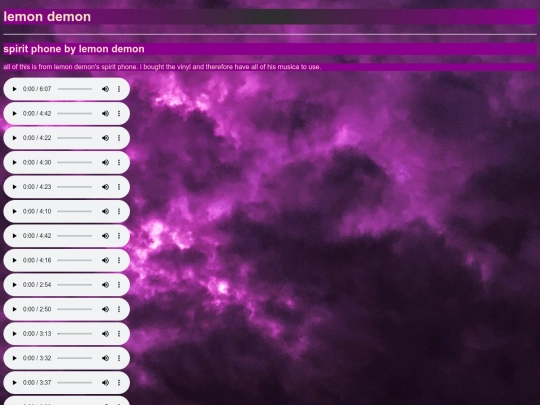Open more options for the 6:07 track
540x405 pixels.
tap(119, 89)
